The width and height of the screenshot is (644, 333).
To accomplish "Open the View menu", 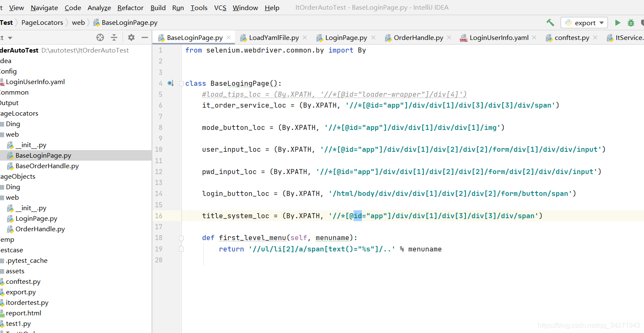I will point(16,8).
